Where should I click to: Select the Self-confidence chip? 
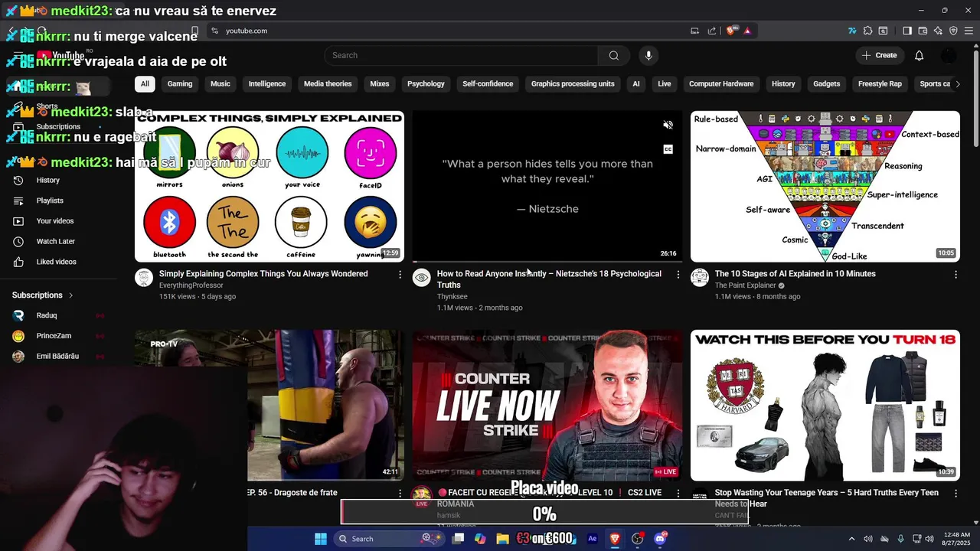(x=488, y=84)
